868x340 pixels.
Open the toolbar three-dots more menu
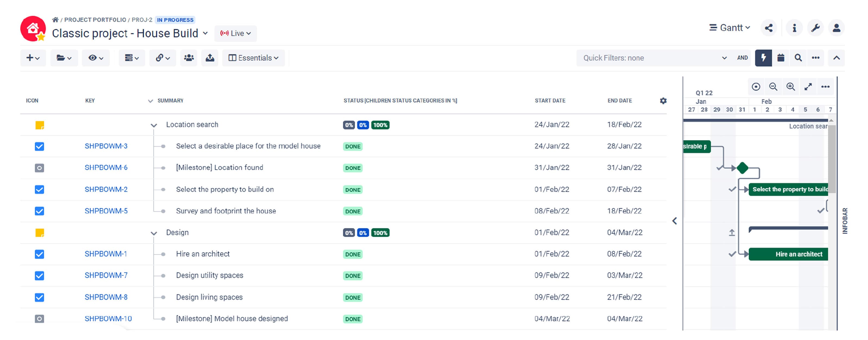(x=815, y=58)
